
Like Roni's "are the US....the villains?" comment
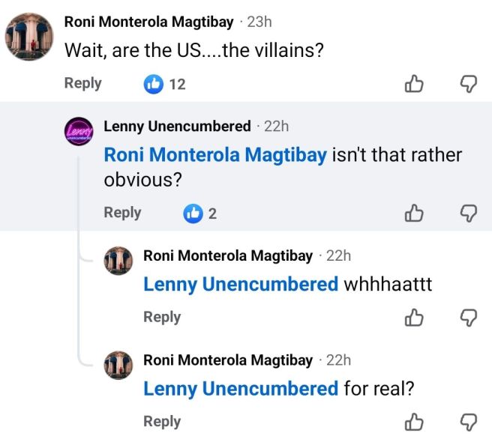413,84
